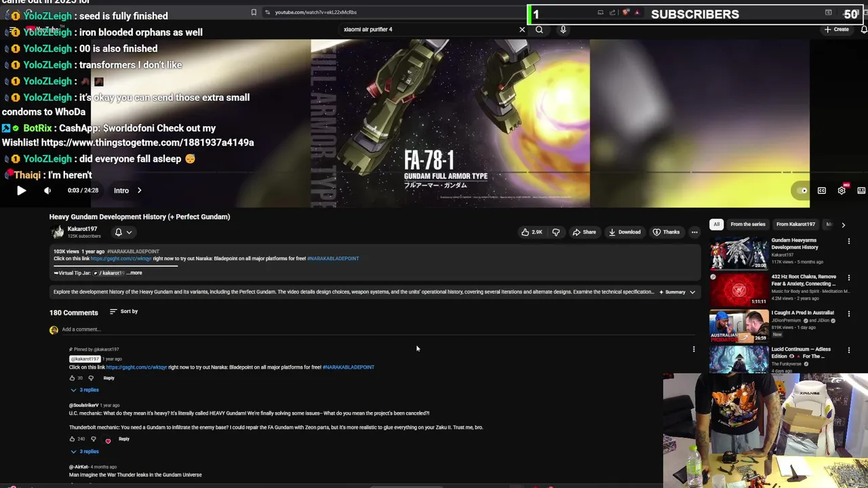Dislike the video
The height and width of the screenshot is (488, 868).
[556, 232]
